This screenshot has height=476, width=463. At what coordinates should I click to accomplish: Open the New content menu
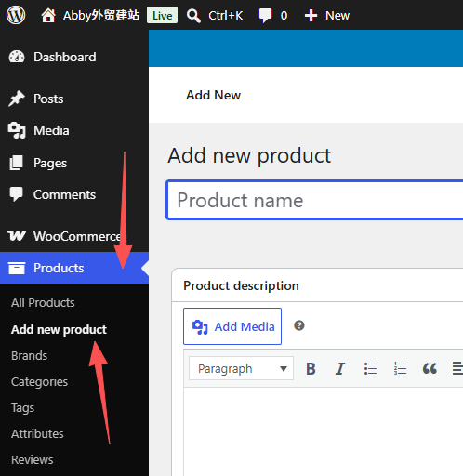click(327, 16)
